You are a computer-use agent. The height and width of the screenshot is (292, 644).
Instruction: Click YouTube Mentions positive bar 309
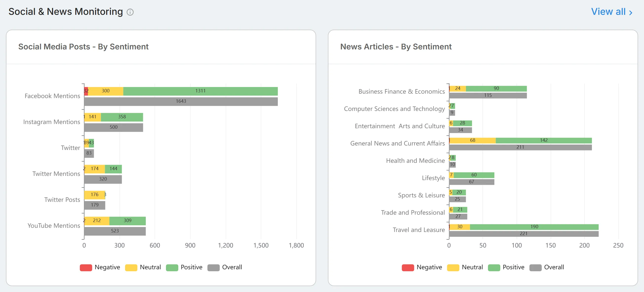click(x=127, y=221)
